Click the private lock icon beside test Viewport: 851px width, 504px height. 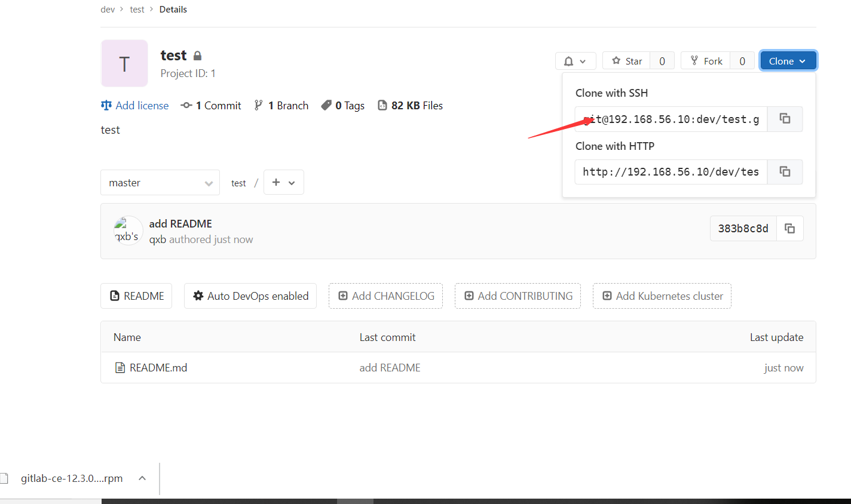[x=198, y=56]
